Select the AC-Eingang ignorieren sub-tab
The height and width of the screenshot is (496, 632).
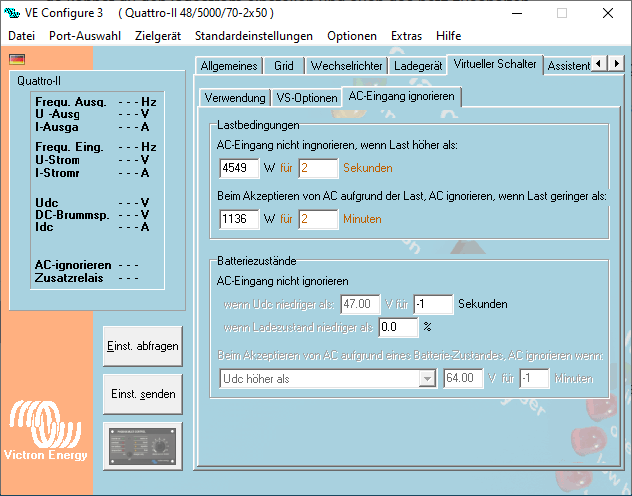pyautogui.click(x=401, y=96)
